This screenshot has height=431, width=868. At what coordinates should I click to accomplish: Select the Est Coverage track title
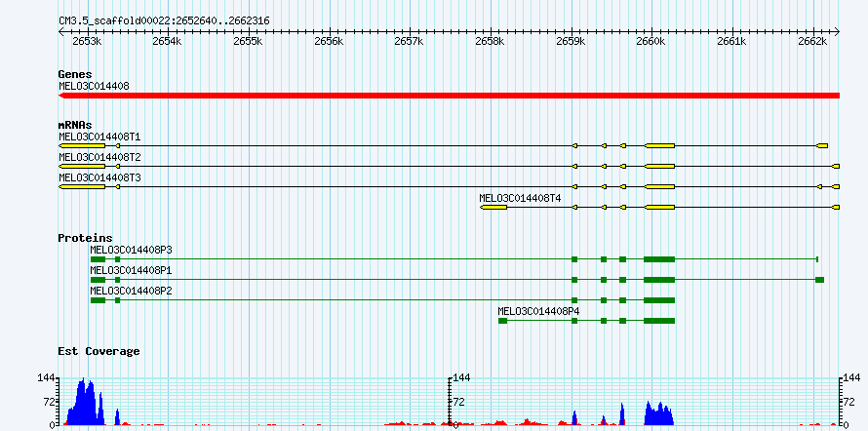click(x=99, y=351)
